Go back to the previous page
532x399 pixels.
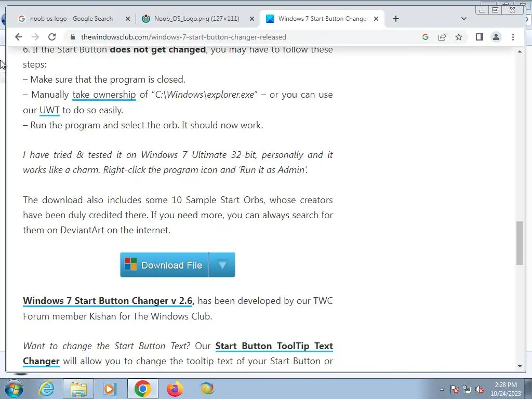click(x=19, y=37)
